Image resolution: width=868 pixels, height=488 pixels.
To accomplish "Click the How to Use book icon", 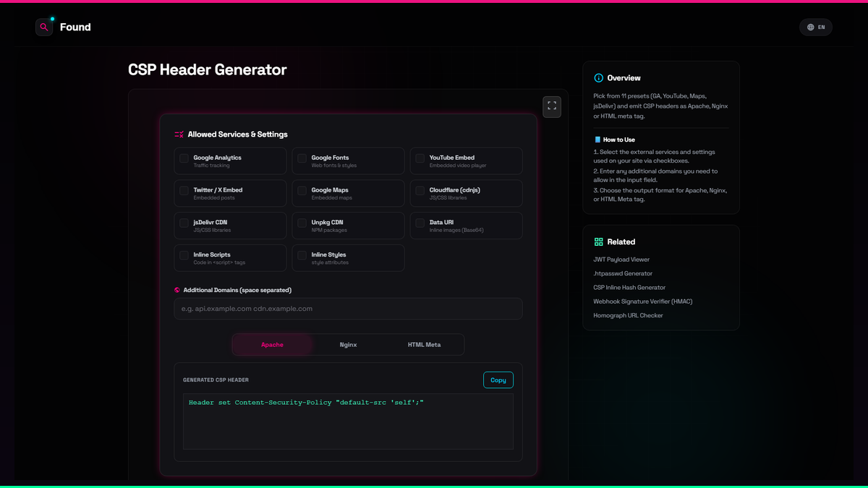I will tap(597, 140).
